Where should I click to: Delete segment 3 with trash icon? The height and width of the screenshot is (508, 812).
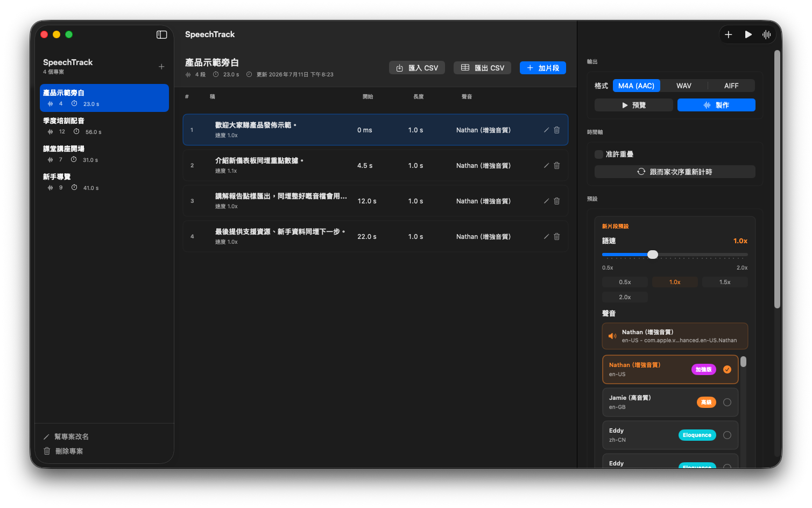click(557, 201)
